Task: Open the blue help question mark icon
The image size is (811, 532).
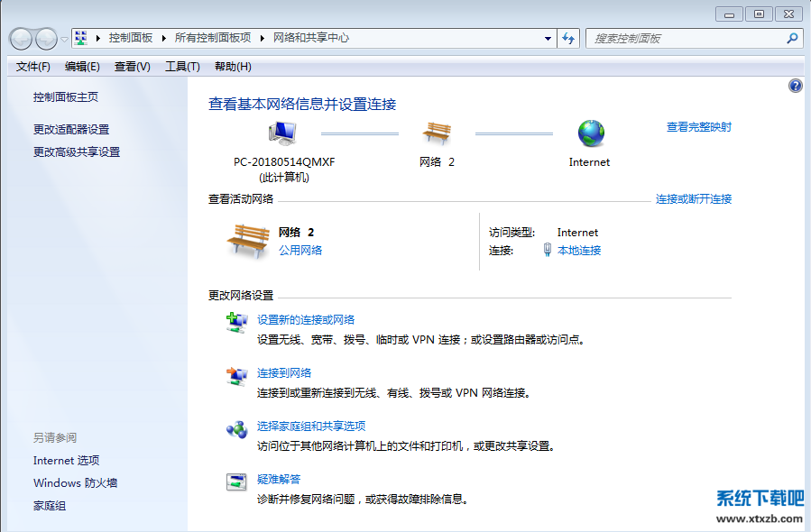Action: pos(795,86)
